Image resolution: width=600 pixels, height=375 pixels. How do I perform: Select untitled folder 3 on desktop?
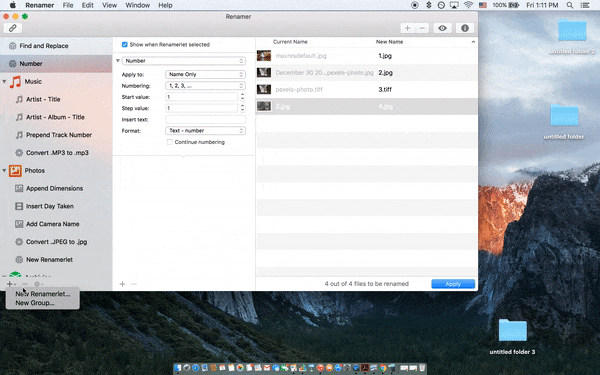(512, 337)
